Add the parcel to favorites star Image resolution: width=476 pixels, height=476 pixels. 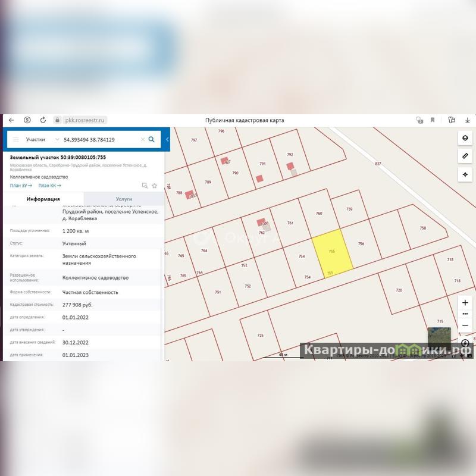(x=154, y=186)
